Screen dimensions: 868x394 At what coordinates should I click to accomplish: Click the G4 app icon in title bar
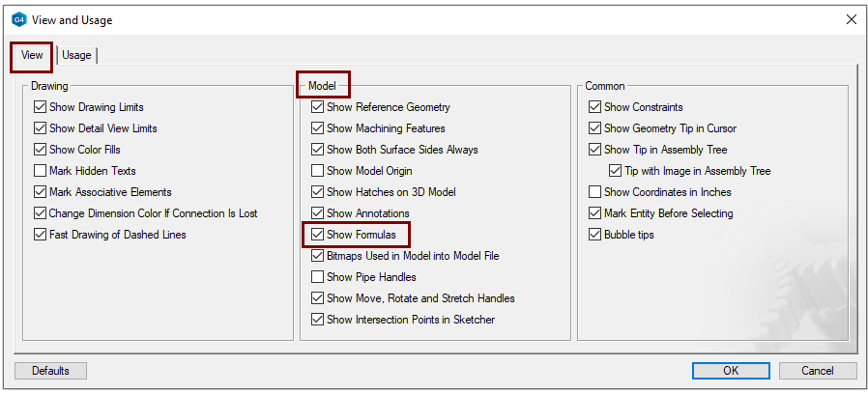pyautogui.click(x=18, y=18)
